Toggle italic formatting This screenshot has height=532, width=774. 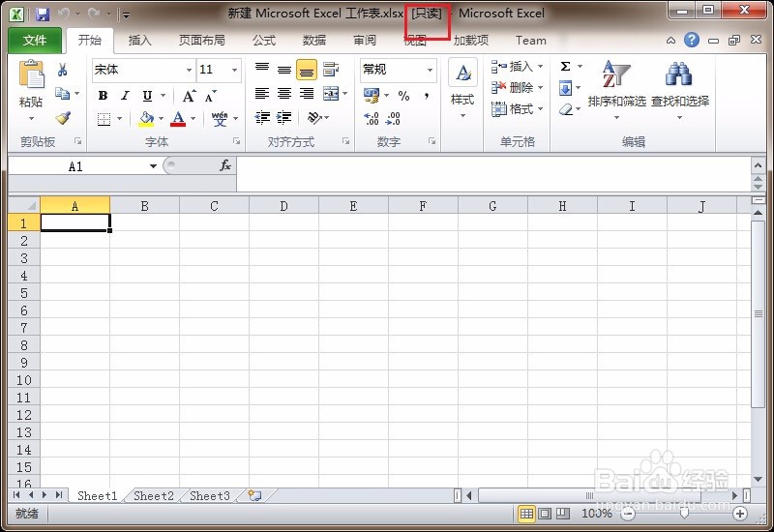[126, 95]
